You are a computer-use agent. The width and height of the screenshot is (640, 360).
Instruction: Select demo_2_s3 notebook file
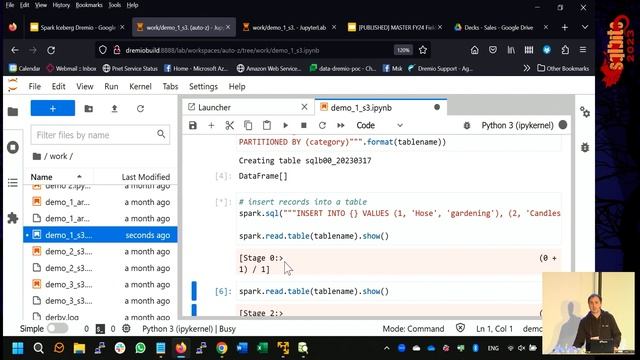pos(100,251)
